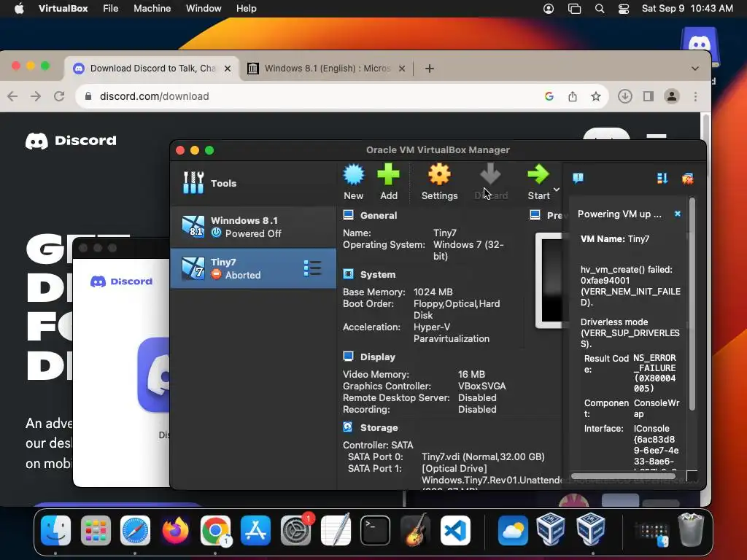
Task: Open Safari from the Dock
Action: [x=135, y=530]
